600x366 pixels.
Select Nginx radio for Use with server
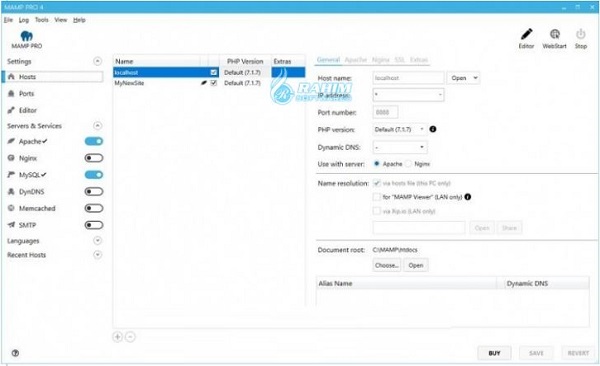408,163
